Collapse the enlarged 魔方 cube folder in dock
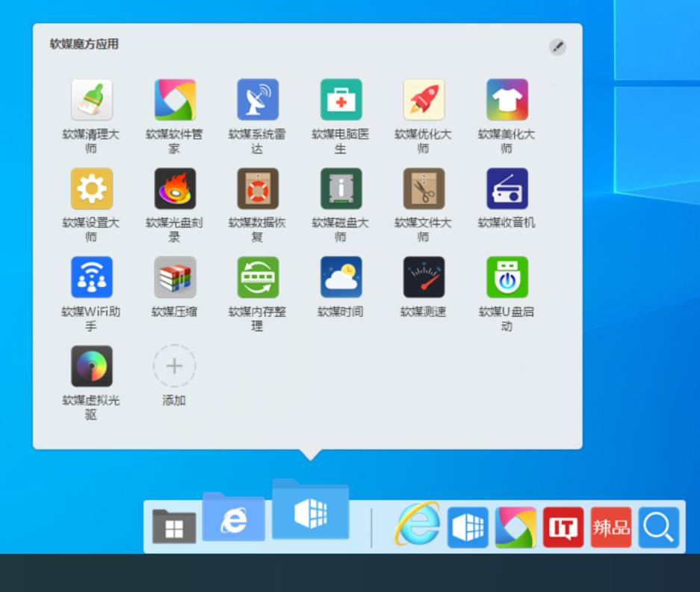Screen dimensions: 700x592 pyautogui.click(x=311, y=509)
